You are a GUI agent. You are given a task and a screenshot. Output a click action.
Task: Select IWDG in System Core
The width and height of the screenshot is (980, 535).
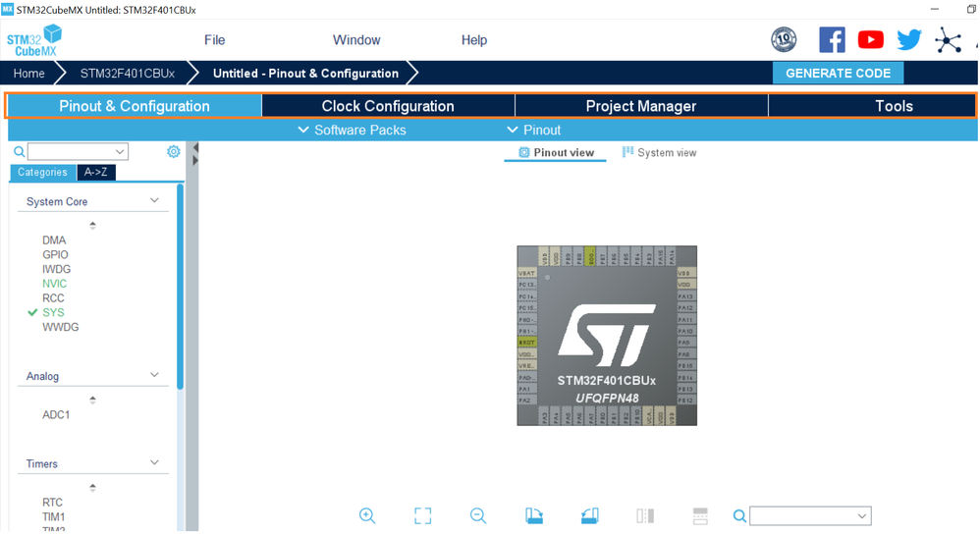click(56, 269)
